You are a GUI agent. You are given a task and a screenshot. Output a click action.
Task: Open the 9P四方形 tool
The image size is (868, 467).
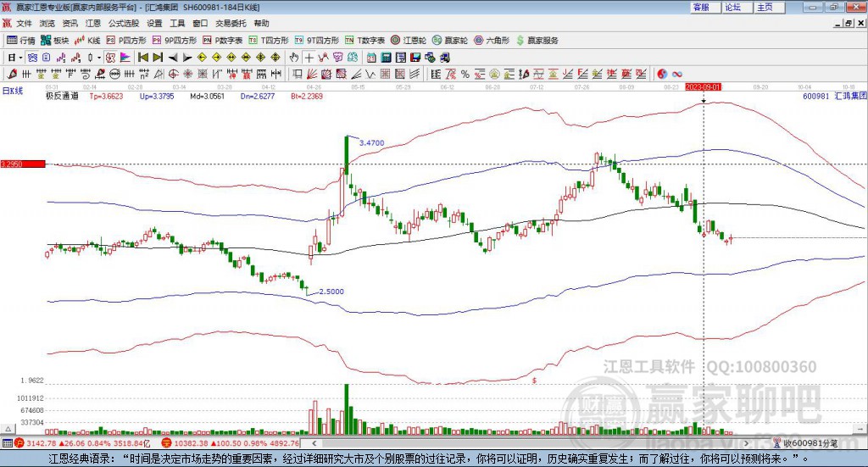point(175,41)
